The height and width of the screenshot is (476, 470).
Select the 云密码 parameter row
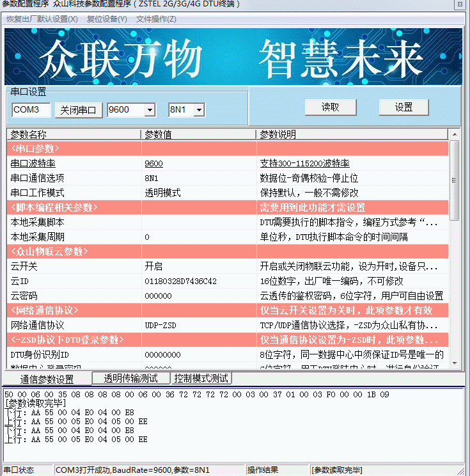[x=228, y=296]
